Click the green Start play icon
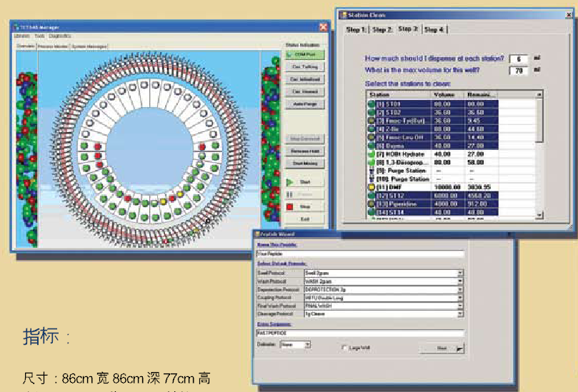This screenshot has height=392, width=578. click(x=290, y=182)
